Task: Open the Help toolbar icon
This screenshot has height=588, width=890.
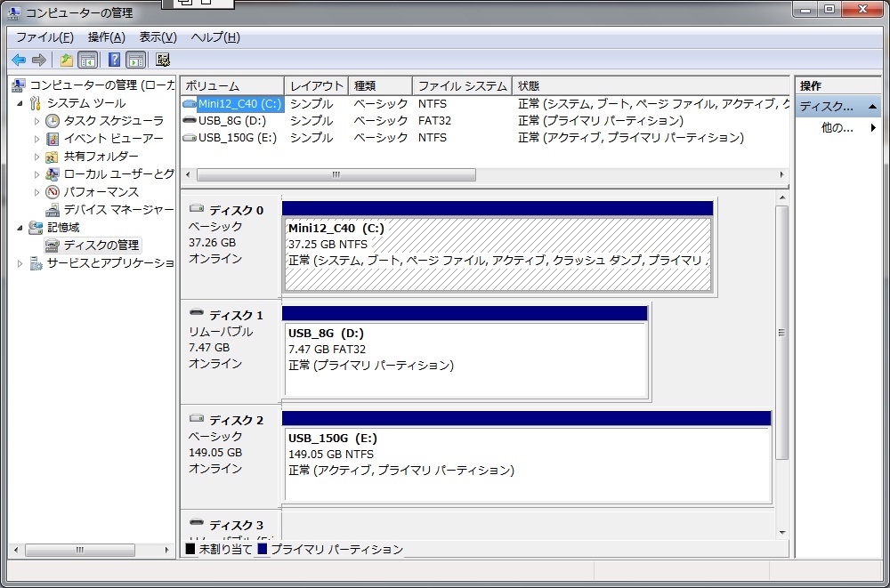Action: click(x=114, y=60)
